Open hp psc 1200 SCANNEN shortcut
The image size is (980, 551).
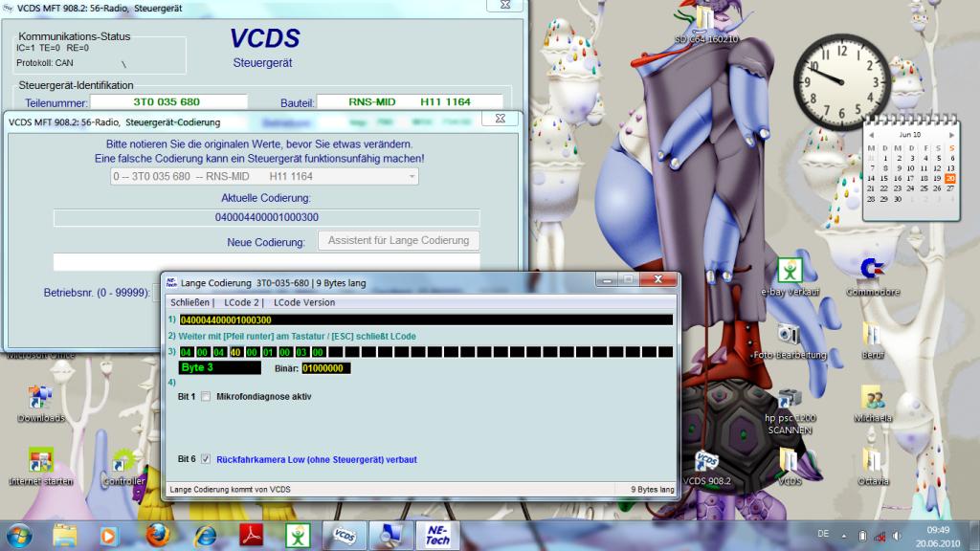click(x=790, y=411)
